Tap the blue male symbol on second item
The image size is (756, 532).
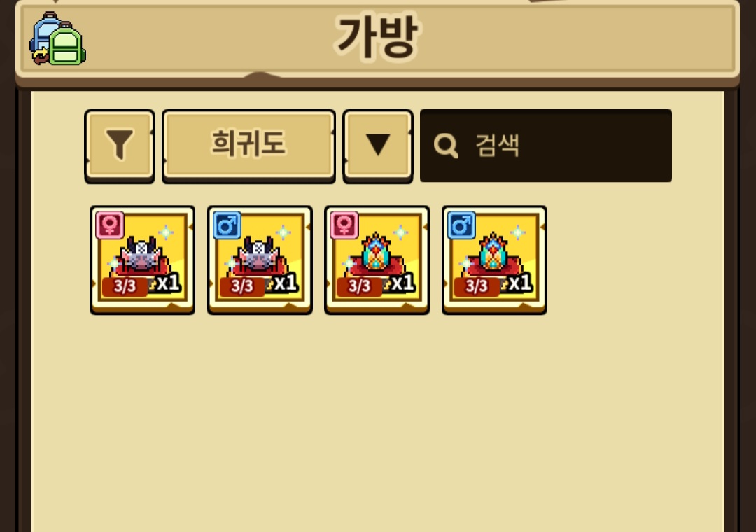coord(227,225)
